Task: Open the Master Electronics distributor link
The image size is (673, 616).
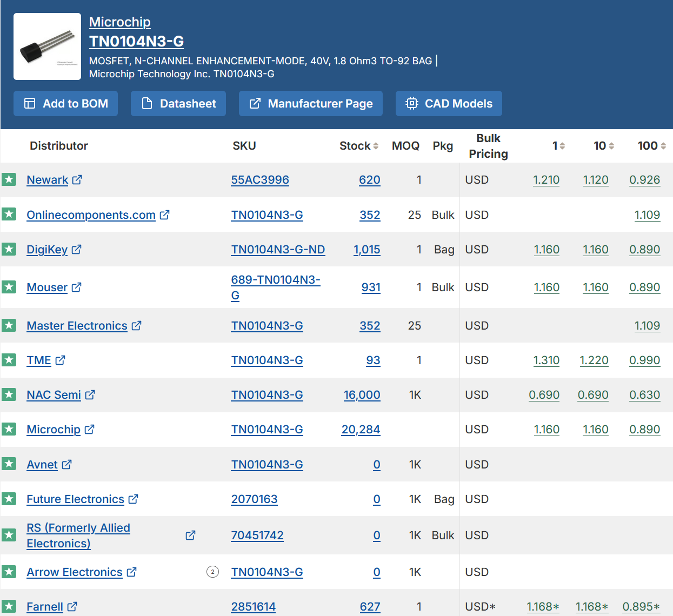Action: click(77, 326)
